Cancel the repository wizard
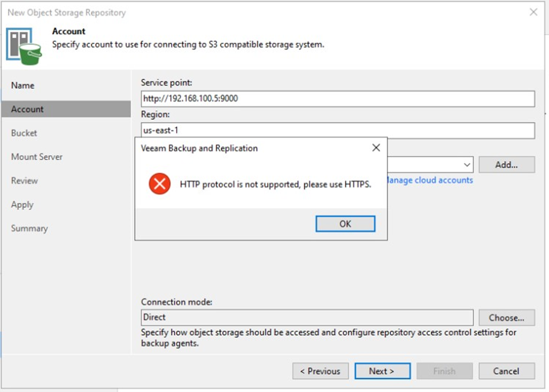 pos(507,371)
